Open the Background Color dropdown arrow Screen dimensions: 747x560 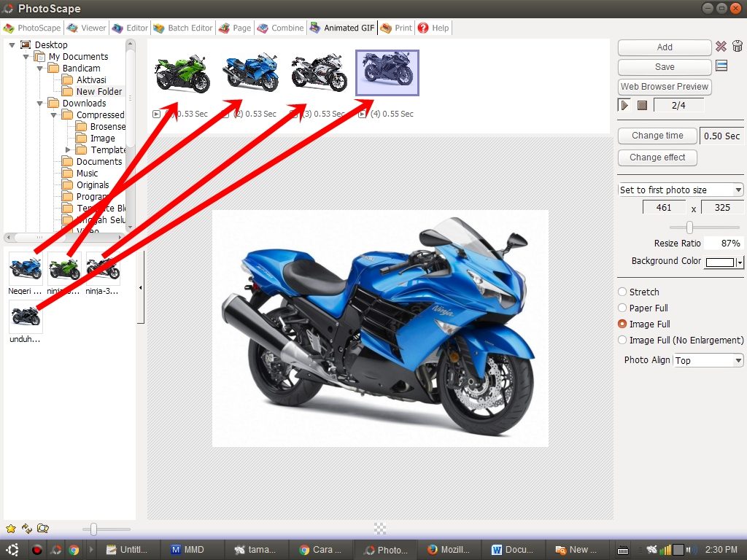pyautogui.click(x=740, y=262)
